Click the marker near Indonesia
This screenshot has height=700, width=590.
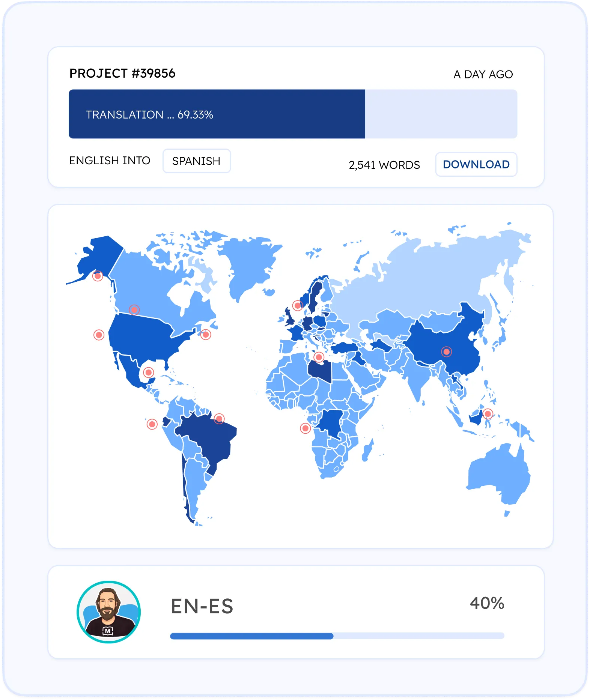click(x=488, y=414)
